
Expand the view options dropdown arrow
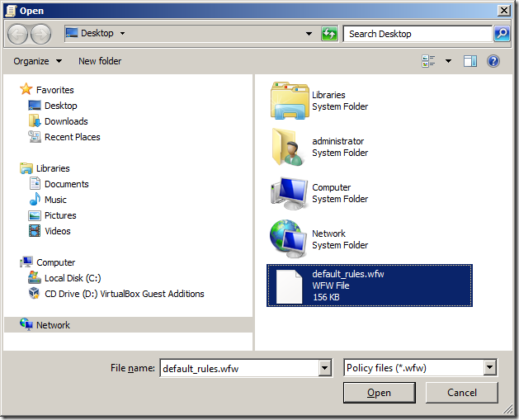(449, 61)
